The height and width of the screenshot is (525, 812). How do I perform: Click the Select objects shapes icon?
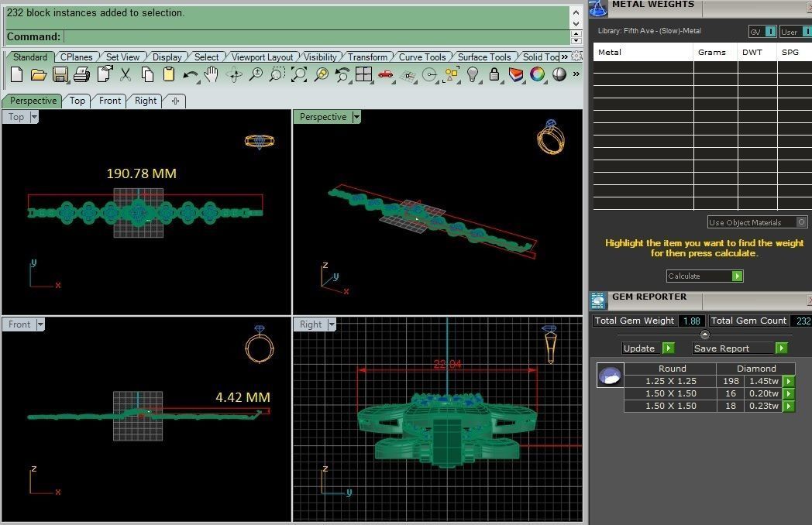pos(452,75)
